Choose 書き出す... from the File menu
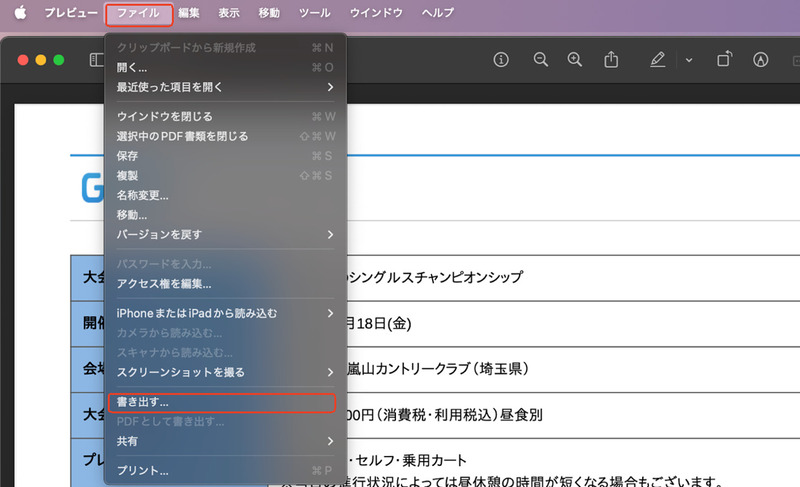 143,402
